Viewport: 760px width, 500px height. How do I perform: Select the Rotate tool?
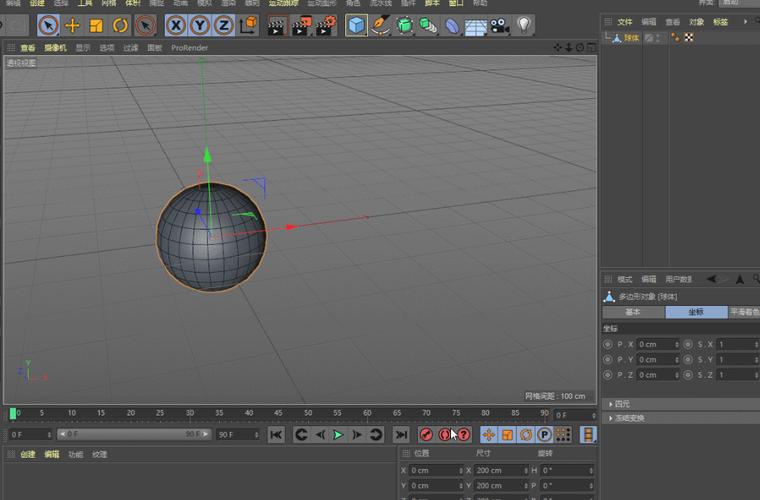pos(120,25)
